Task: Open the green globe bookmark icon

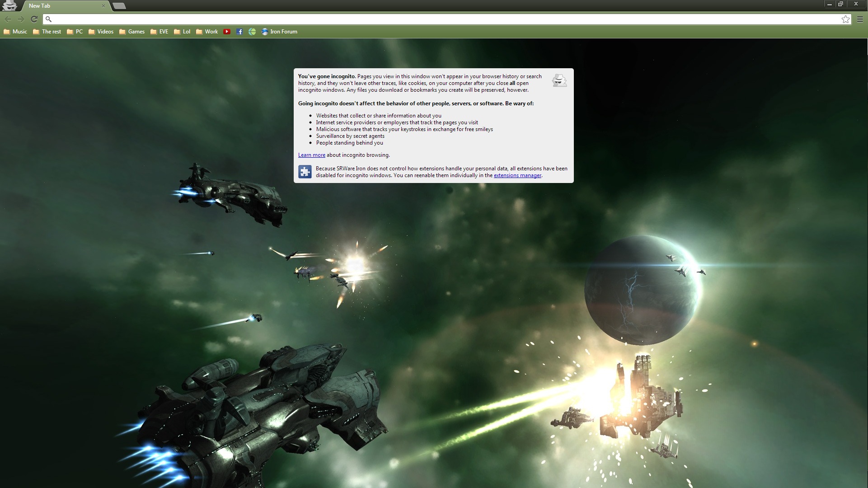Action: [252, 32]
